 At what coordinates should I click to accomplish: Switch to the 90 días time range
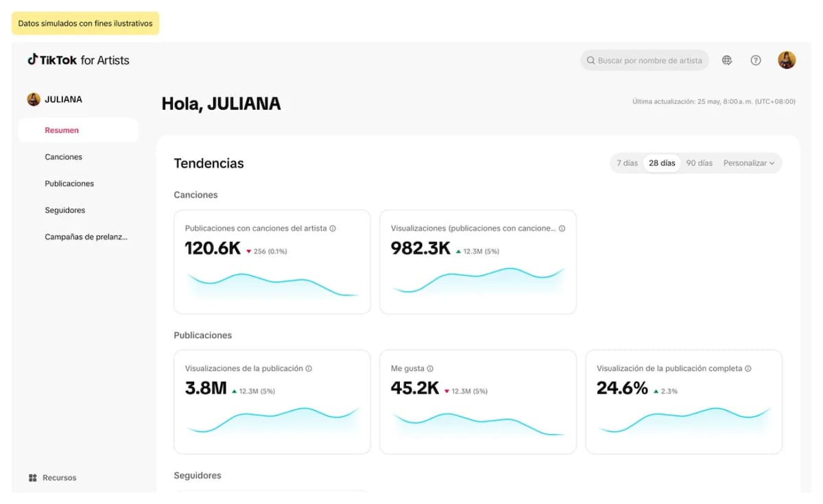pyautogui.click(x=699, y=163)
